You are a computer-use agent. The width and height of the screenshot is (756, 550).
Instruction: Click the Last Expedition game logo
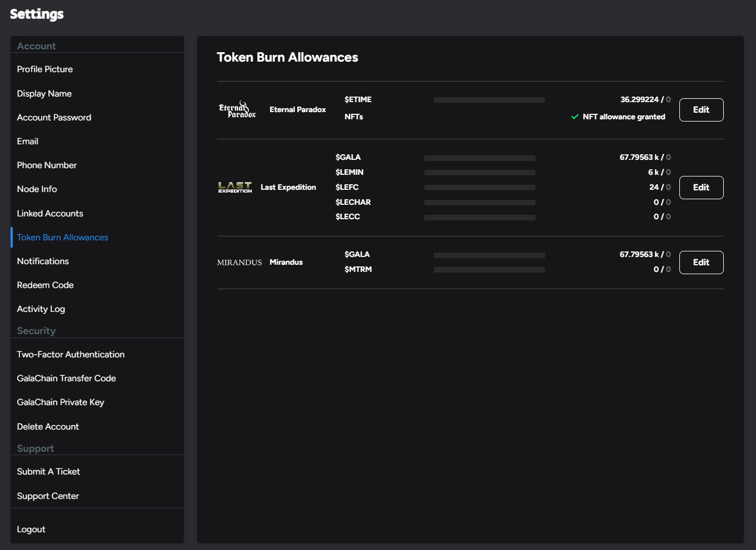point(235,188)
